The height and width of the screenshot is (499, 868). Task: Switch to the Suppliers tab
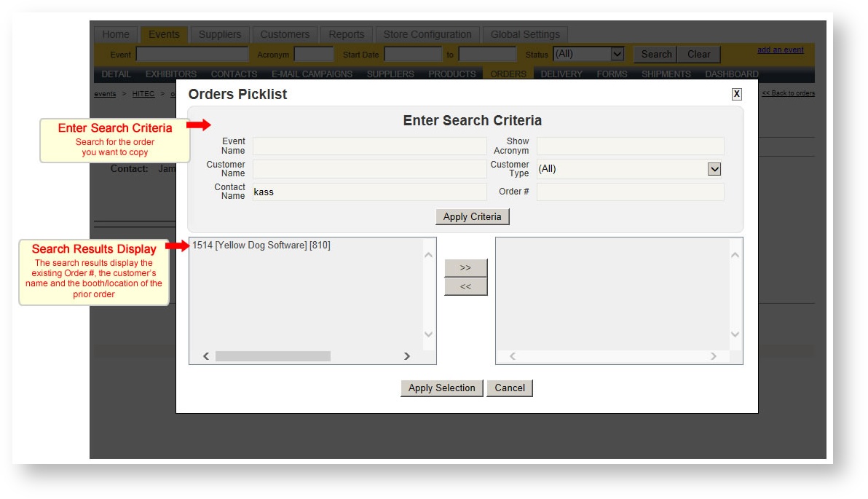pyautogui.click(x=220, y=34)
